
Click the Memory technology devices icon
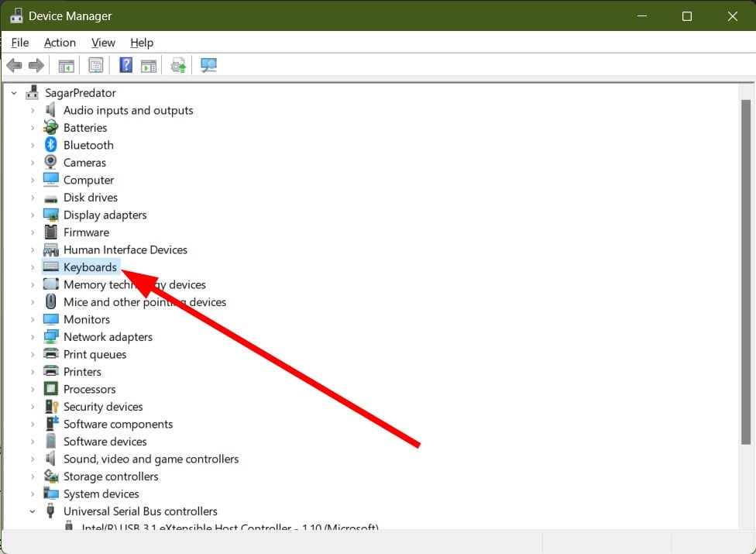[50, 284]
